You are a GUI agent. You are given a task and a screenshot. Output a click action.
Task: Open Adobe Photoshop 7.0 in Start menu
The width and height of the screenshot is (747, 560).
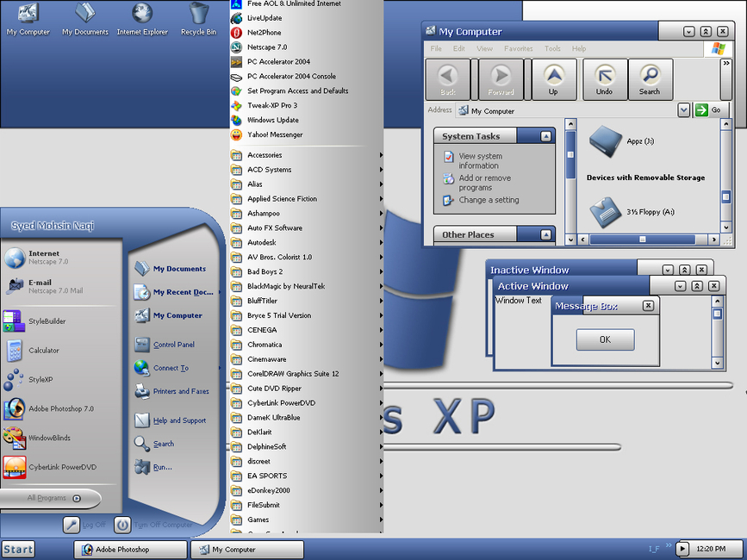[59, 408]
